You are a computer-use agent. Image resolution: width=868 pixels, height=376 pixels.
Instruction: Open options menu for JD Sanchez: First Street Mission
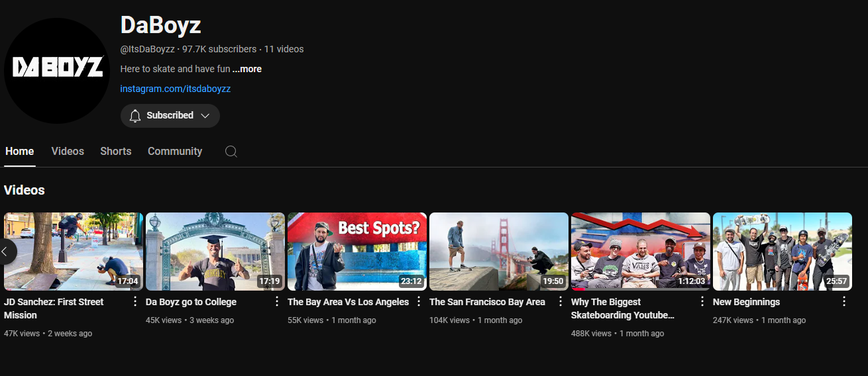coord(135,302)
